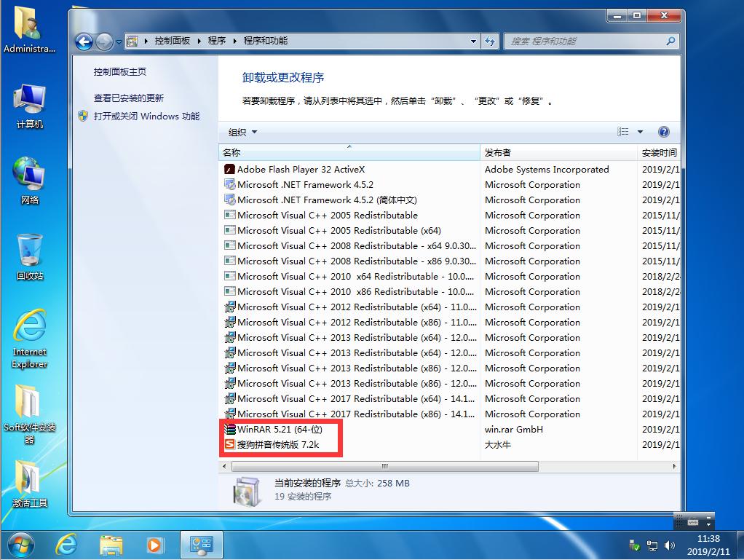Click the 控制面板 breadcrumb segment

tap(173, 41)
